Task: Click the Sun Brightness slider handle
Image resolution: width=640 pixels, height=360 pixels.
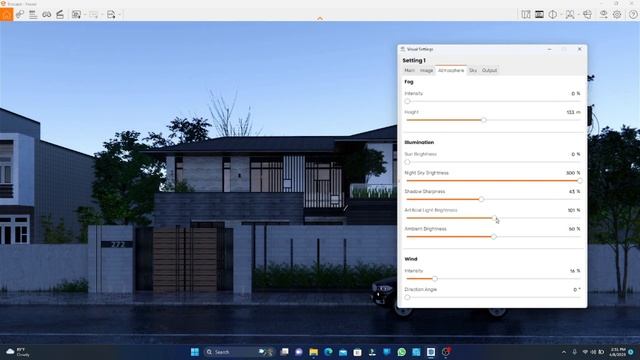Action: pyautogui.click(x=407, y=162)
